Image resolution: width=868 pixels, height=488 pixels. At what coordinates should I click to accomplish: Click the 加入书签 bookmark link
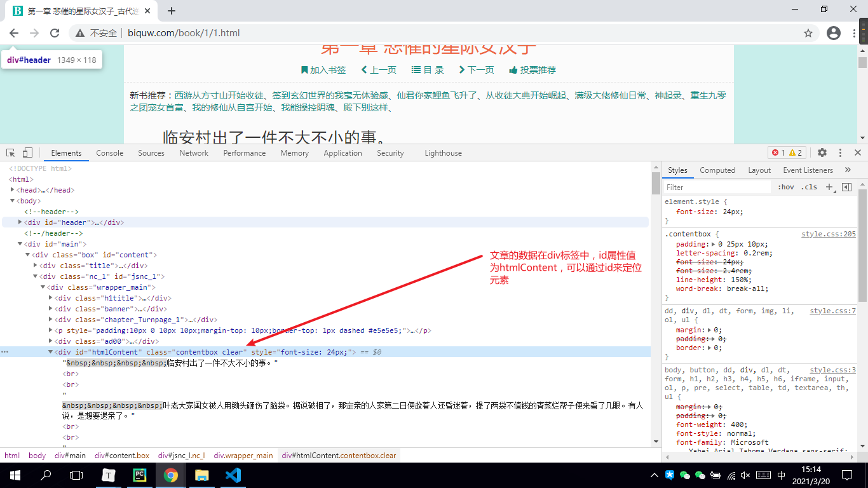323,70
